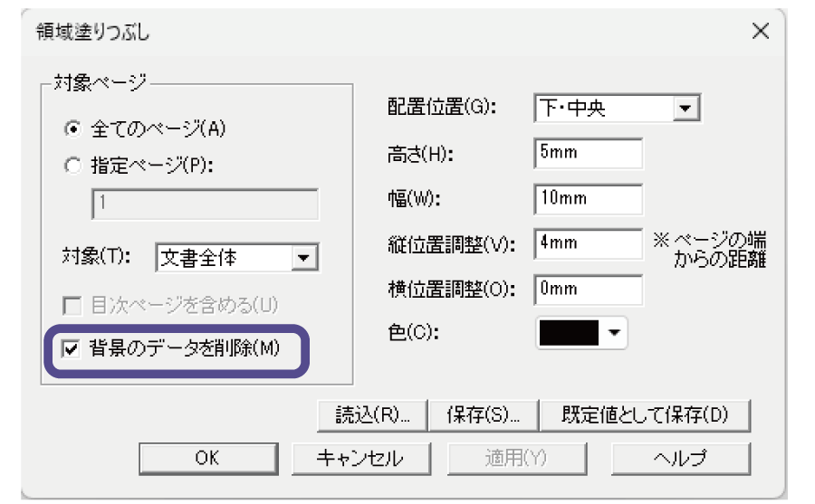Image resolution: width=815 pixels, height=504 pixels.
Task: Click the 幅 input field with 10mm
Action: coord(588,198)
